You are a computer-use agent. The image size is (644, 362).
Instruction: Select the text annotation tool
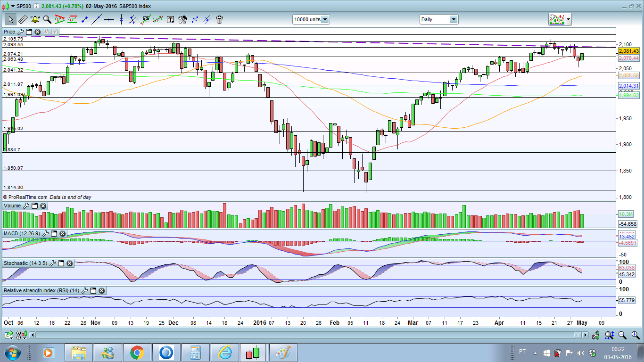click(x=170, y=19)
